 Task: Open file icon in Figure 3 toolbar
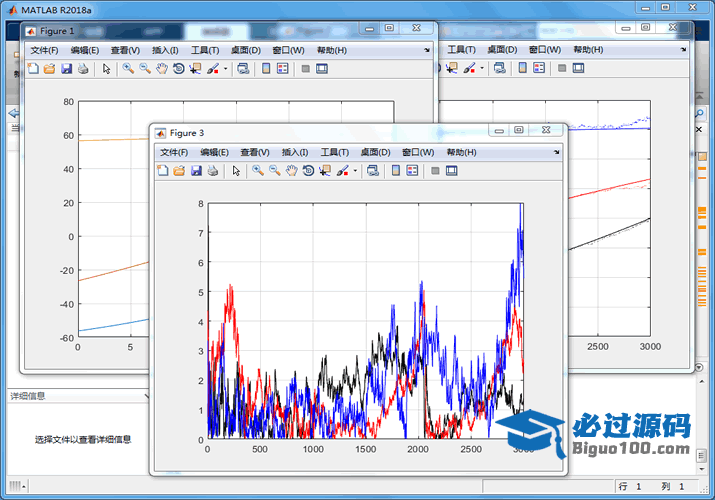coord(179,171)
